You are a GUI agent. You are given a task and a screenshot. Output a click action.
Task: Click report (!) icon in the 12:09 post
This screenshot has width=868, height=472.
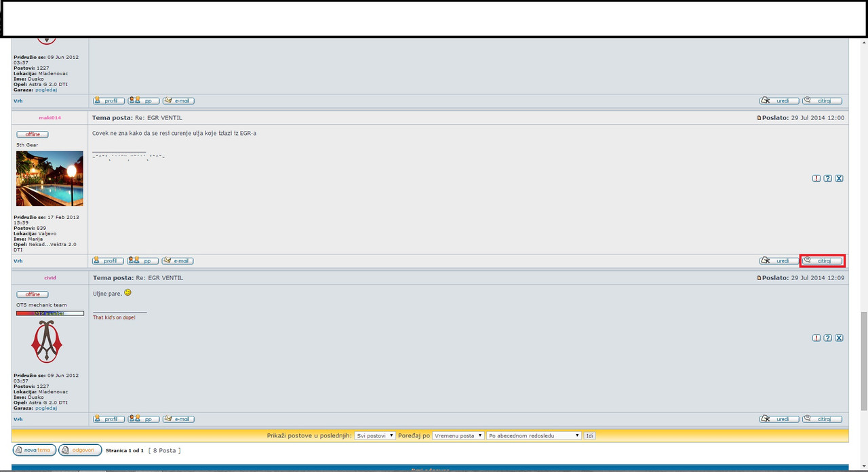tap(816, 338)
